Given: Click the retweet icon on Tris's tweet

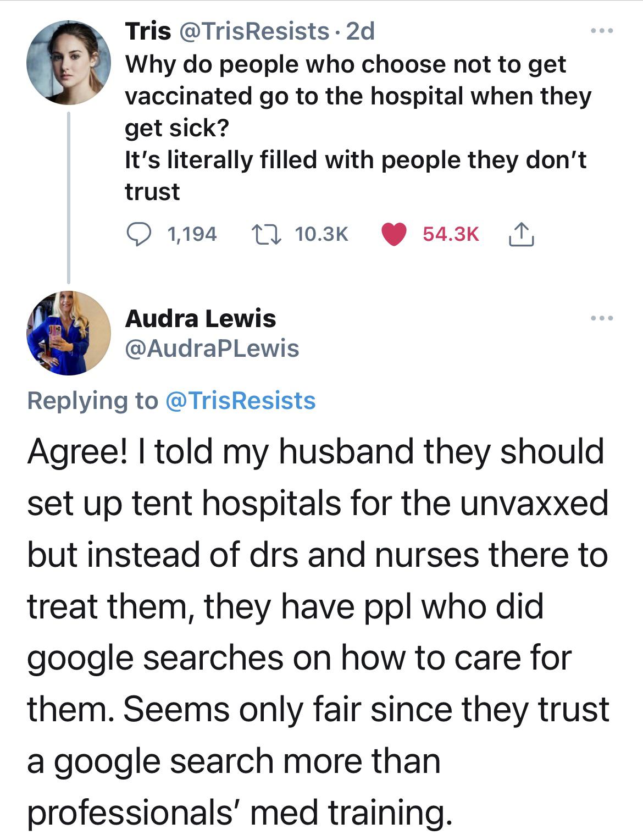Looking at the screenshot, I should tap(267, 234).
